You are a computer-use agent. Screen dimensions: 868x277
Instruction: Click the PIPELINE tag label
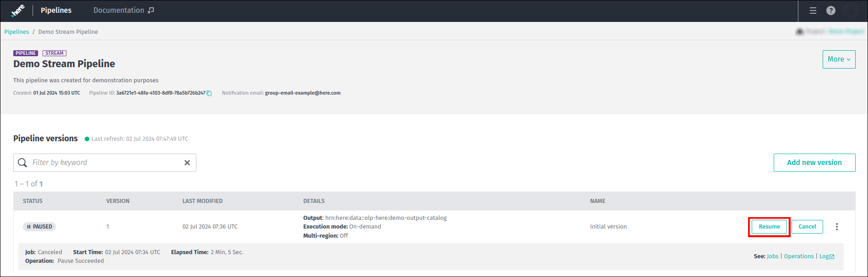(26, 53)
